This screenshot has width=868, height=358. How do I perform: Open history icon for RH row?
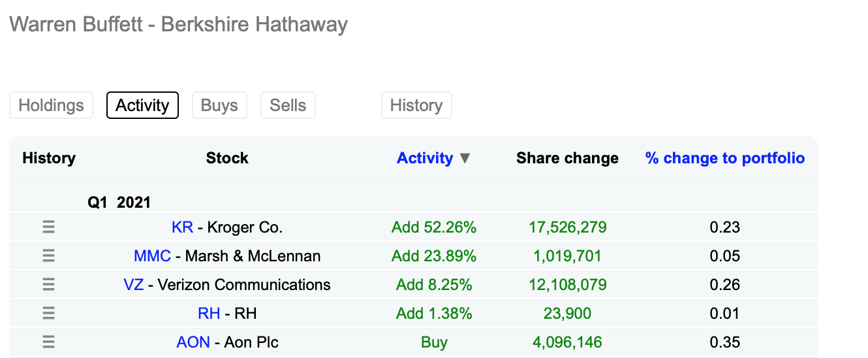48,314
